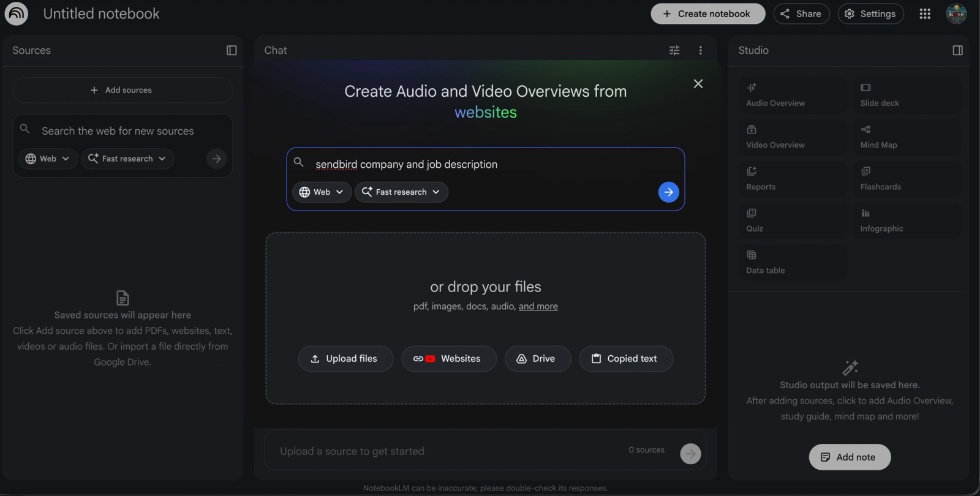Generate an Audio Overview
This screenshot has height=496, width=980.
click(x=793, y=95)
